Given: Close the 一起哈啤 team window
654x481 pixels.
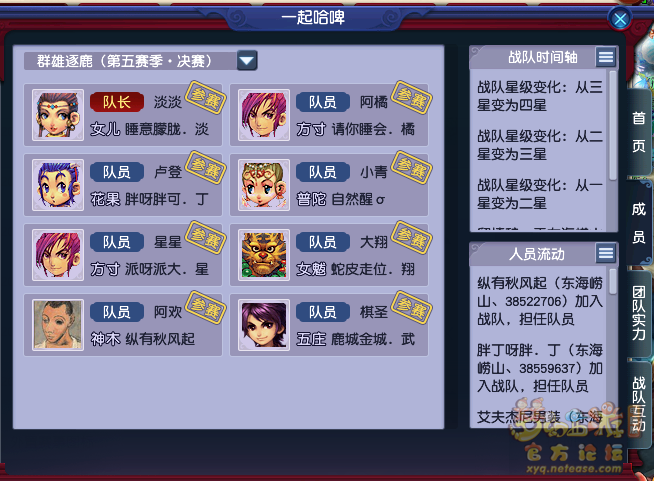Looking at the screenshot, I should click(620, 19).
